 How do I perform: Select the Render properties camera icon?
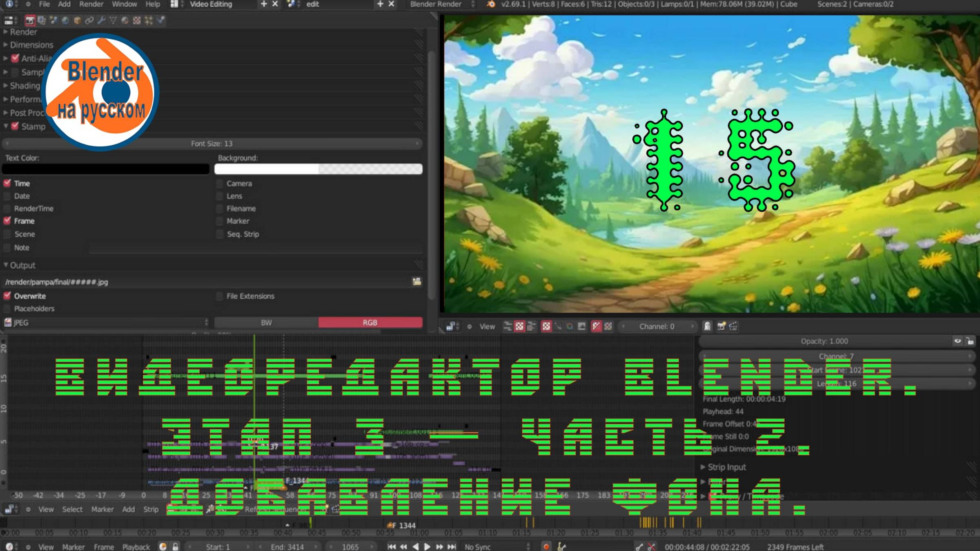pyautogui.click(x=31, y=19)
